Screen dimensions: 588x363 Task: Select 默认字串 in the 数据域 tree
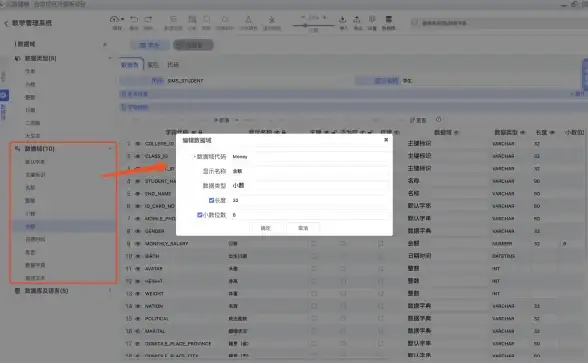35,162
